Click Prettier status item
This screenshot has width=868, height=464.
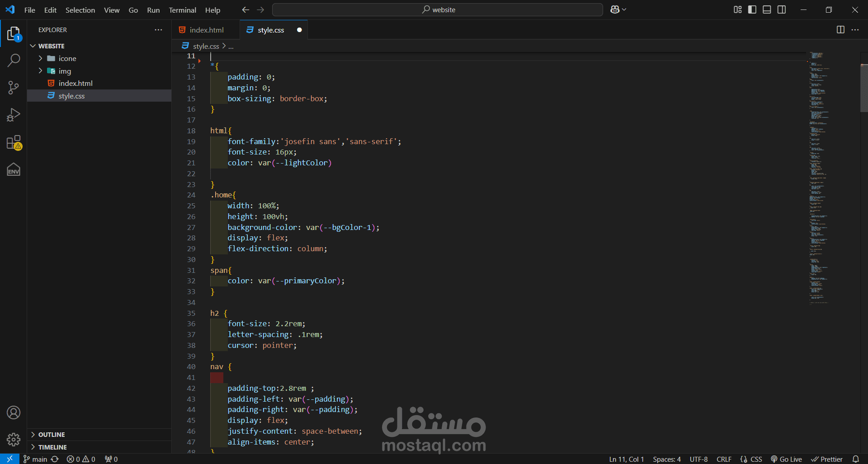(x=827, y=459)
